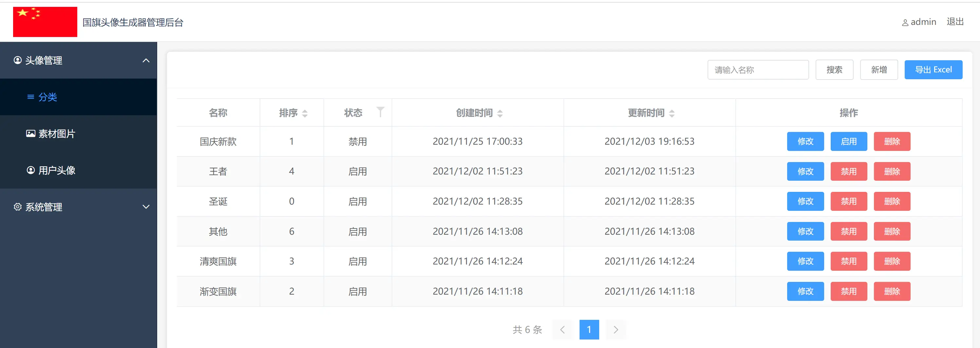The height and width of the screenshot is (348, 980).
Task: Click the 清爽国旗 name cell
Action: pyautogui.click(x=218, y=261)
